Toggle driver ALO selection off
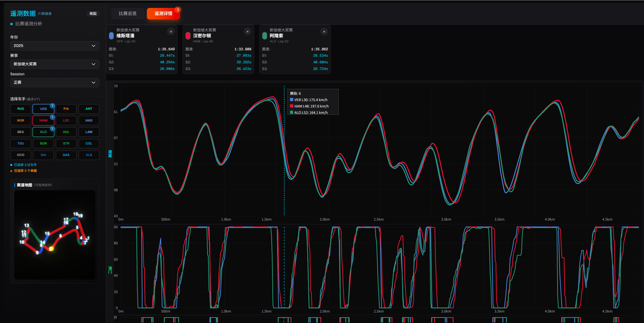 pyautogui.click(x=43, y=132)
